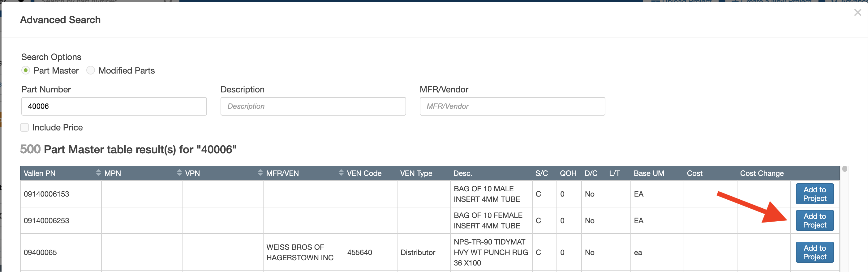Click the 09400065 part number cell
The width and height of the screenshot is (868, 272).
point(41,253)
